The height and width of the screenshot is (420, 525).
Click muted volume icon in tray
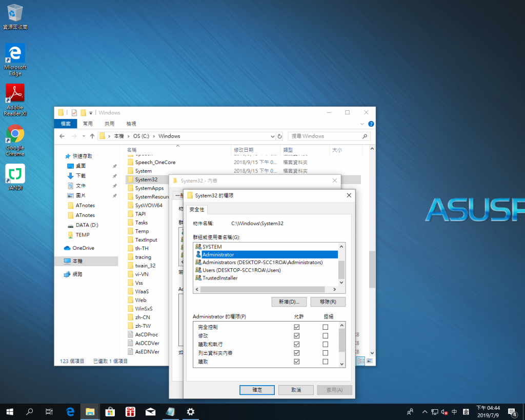(445, 412)
